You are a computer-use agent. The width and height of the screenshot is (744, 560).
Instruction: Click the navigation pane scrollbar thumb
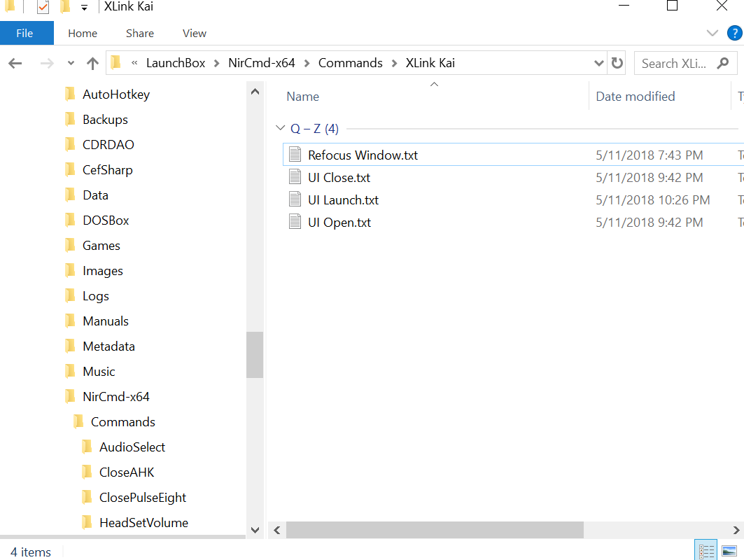[255, 354]
